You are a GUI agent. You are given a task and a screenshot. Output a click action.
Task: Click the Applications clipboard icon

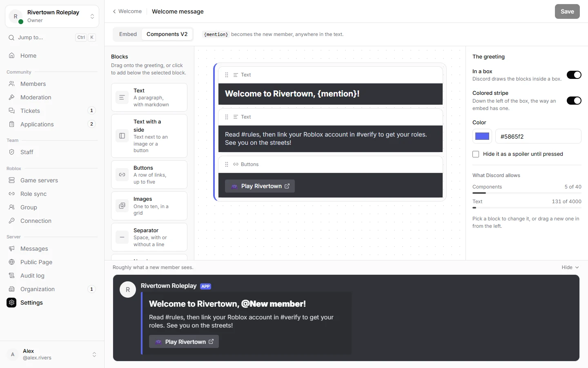[x=12, y=124]
